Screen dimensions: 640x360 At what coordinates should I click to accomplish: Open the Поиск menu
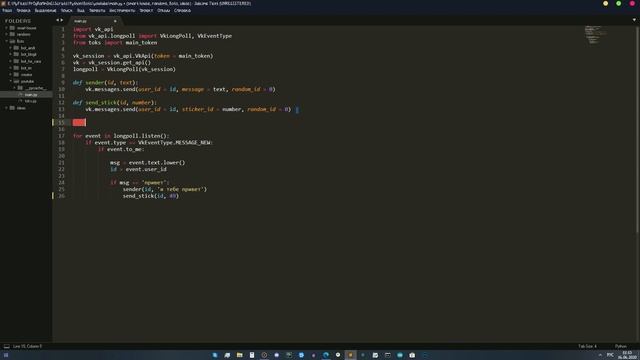66,11
